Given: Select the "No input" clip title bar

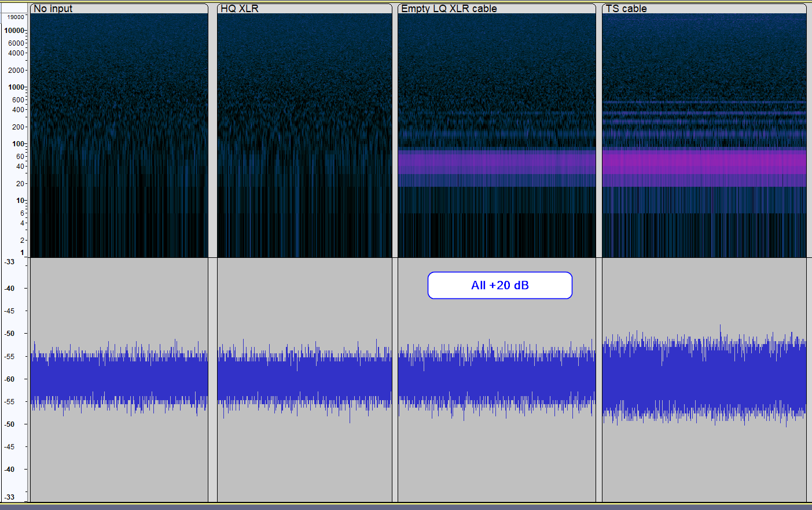Looking at the screenshot, I should [119, 9].
